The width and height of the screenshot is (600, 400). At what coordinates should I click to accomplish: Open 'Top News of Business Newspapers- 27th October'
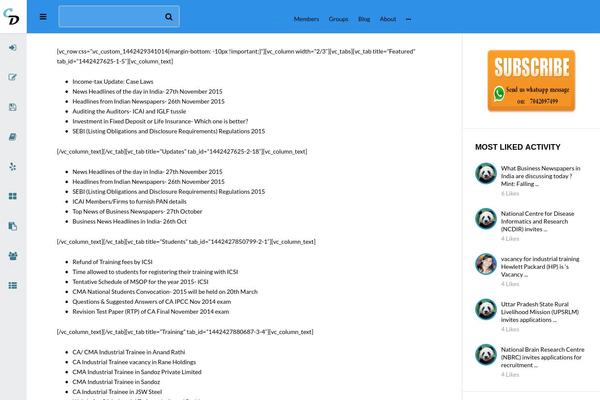coord(137,211)
